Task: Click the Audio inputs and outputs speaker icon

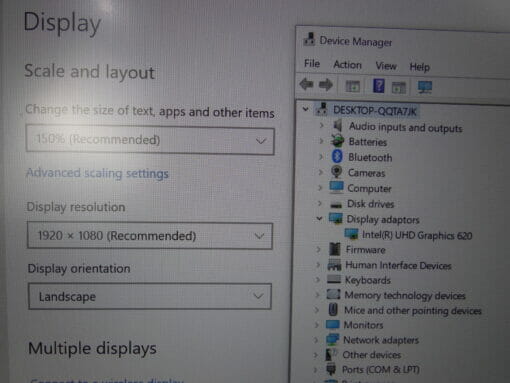Action: [x=338, y=126]
